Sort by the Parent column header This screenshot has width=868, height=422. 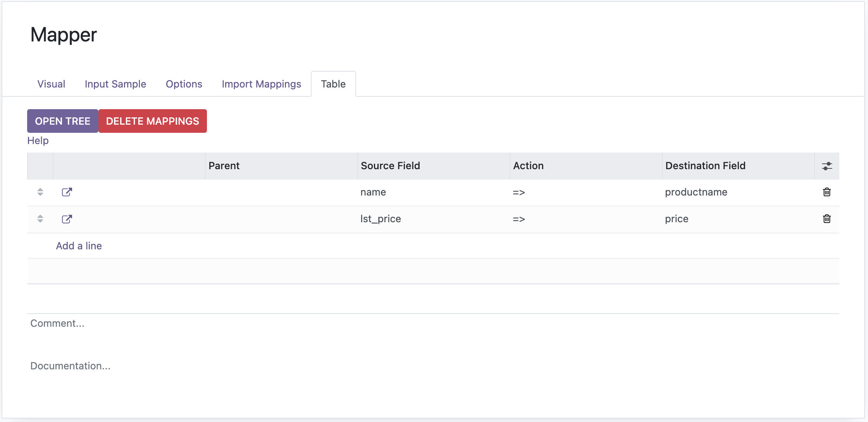point(281,166)
